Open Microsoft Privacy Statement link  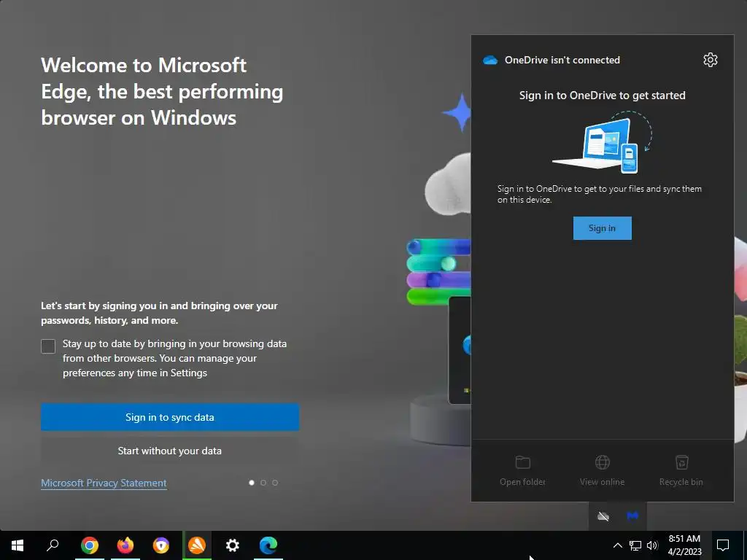[x=104, y=483]
